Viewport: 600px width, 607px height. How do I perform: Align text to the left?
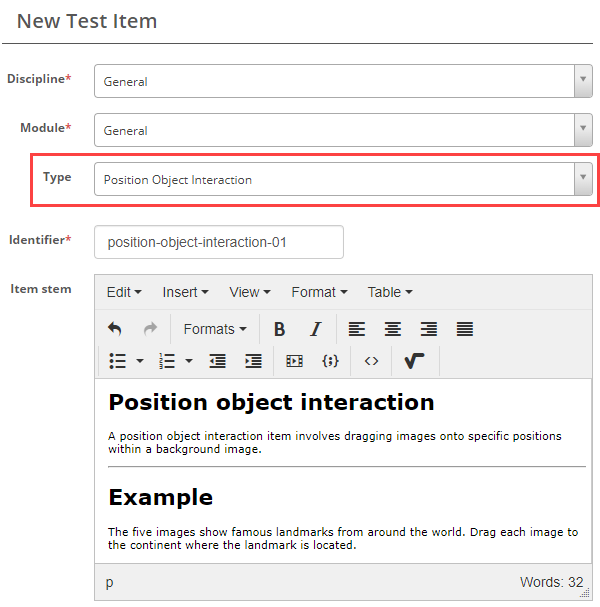pos(357,329)
